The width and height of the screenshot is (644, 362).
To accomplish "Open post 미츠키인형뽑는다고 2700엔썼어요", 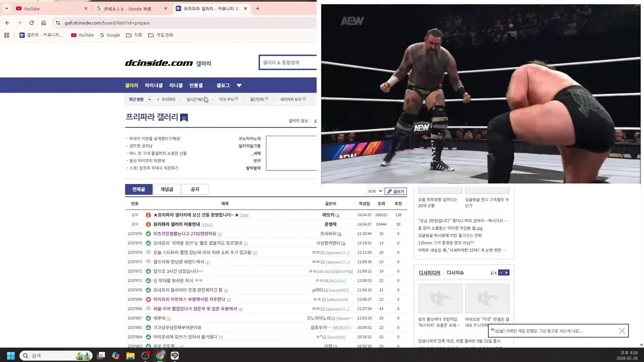I will point(185,234).
